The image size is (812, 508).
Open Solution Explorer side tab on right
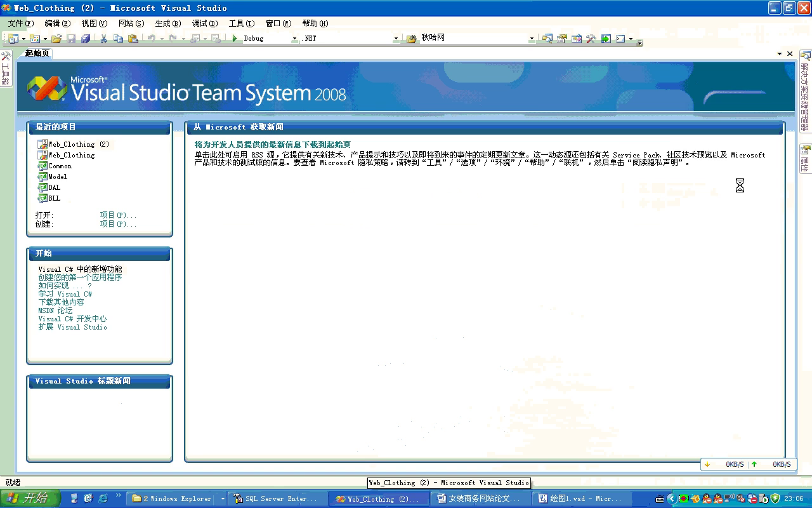pos(805,91)
